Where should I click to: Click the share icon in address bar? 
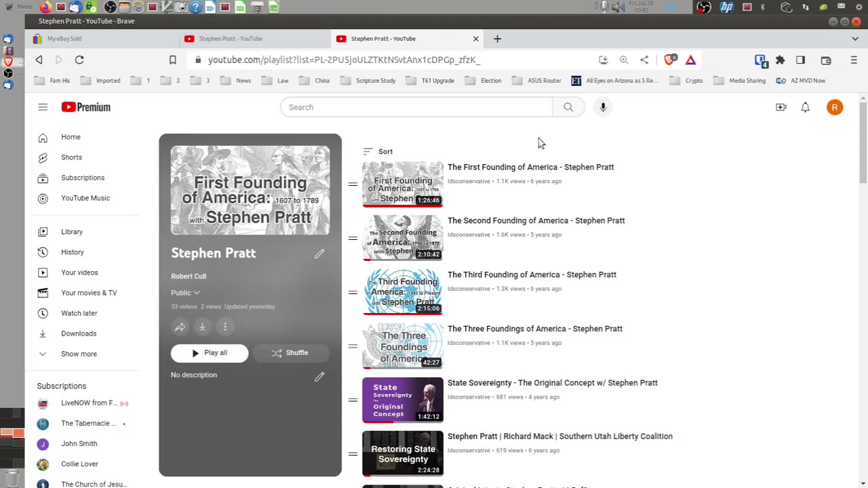click(644, 60)
